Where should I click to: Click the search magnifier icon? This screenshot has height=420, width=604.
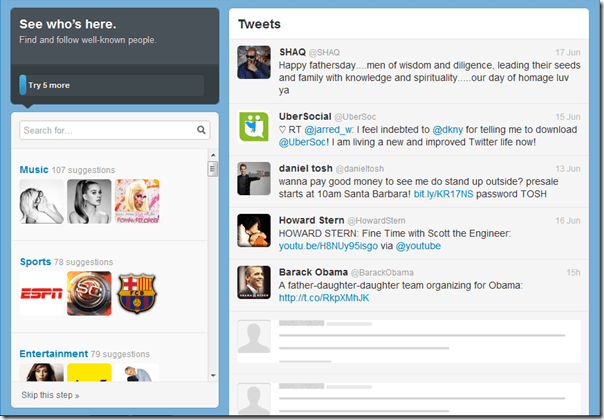coord(201,130)
